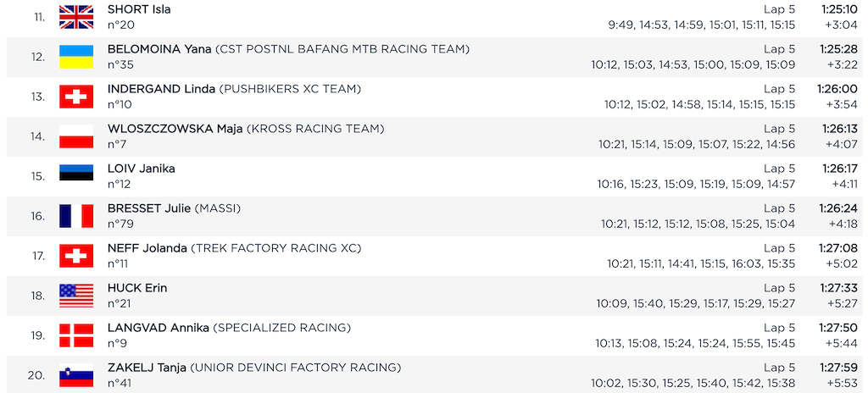The width and height of the screenshot is (868, 393).
Task: Click position number 15 in the ranking
Action: click(37, 176)
